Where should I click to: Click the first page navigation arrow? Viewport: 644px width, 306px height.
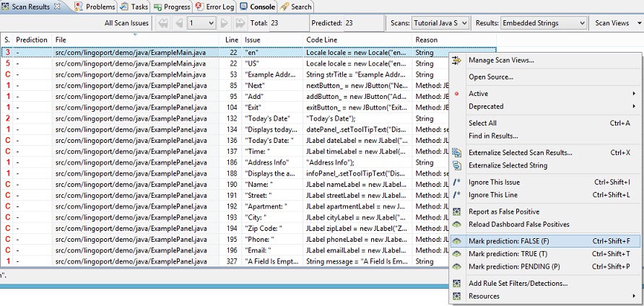[162, 23]
